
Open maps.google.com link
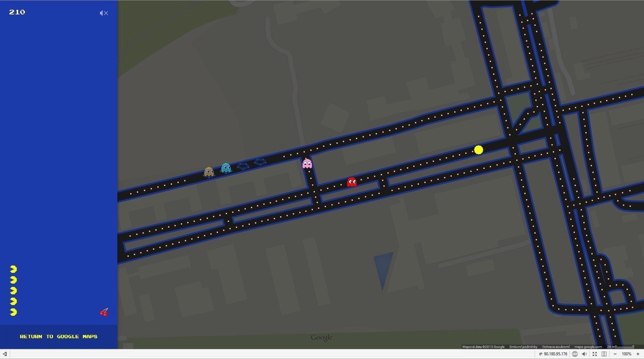tap(588, 347)
